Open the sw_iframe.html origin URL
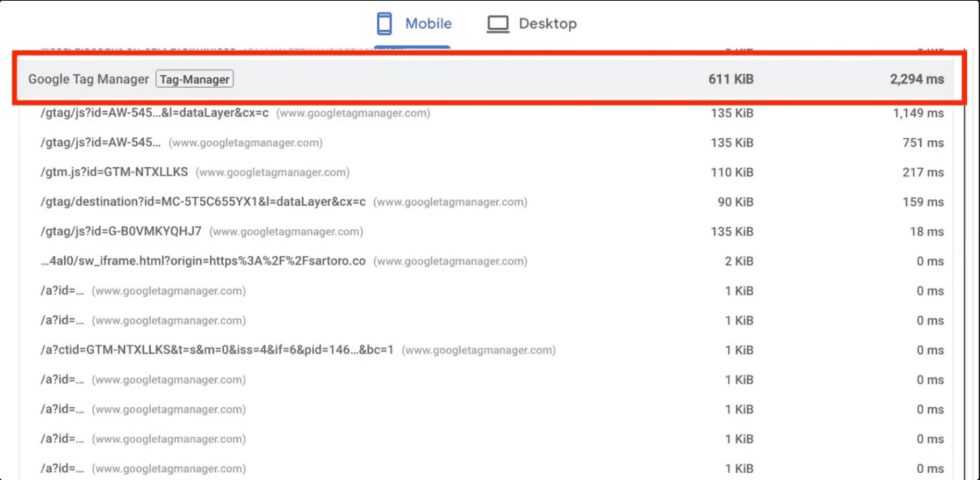The image size is (980, 480). [203, 261]
